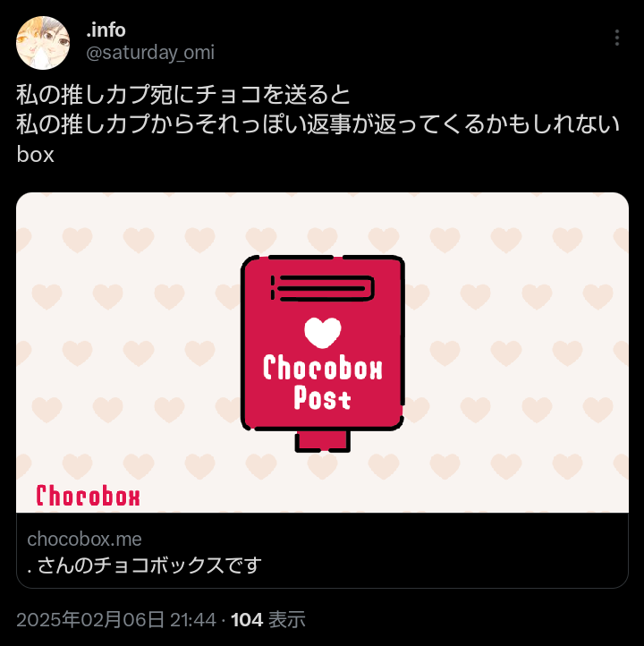Click the 104 view count number
This screenshot has width=644, height=646.
(247, 620)
